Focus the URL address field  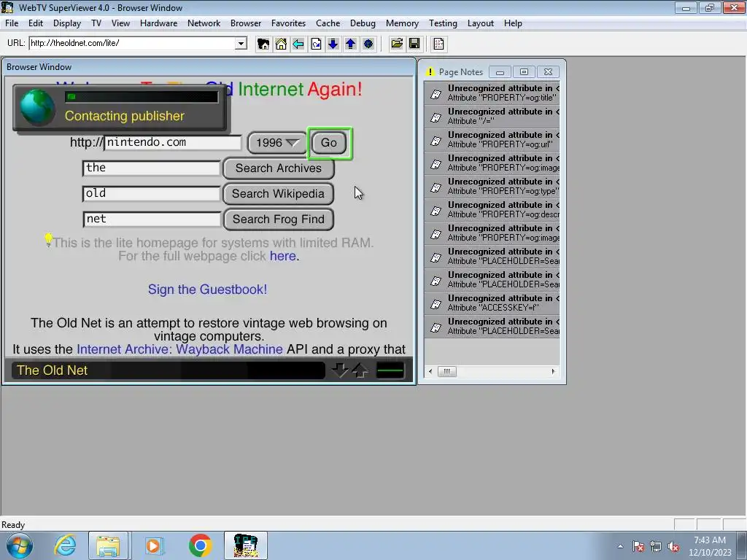coord(133,43)
